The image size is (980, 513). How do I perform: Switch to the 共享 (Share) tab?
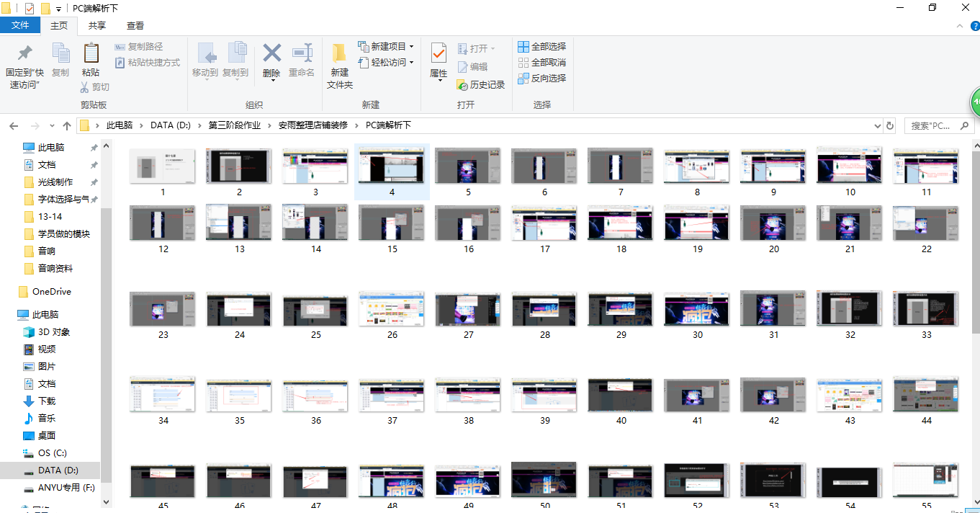[96, 24]
